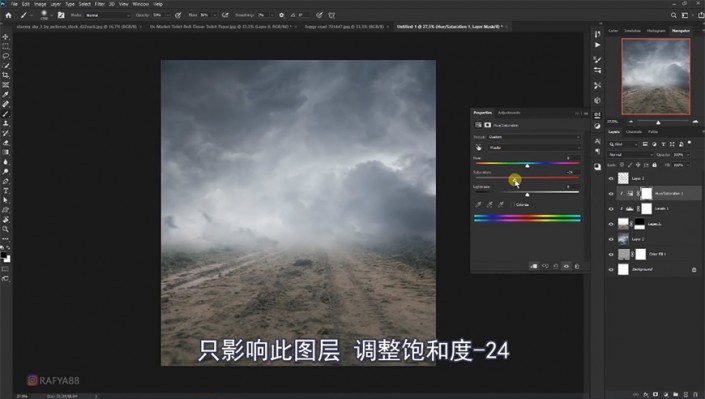Viewport: 705px width, 399px height.
Task: Click the on-image adjustment hand tool in Properties
Action: (478, 148)
